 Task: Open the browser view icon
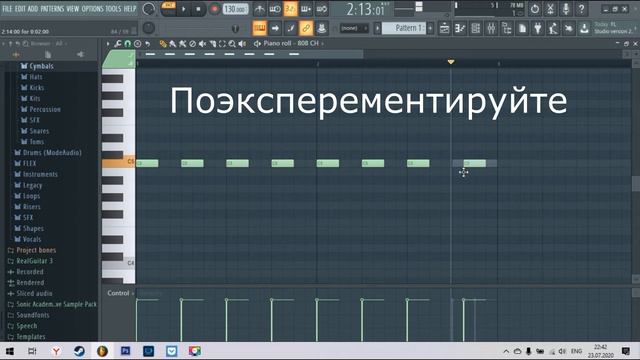click(x=507, y=28)
